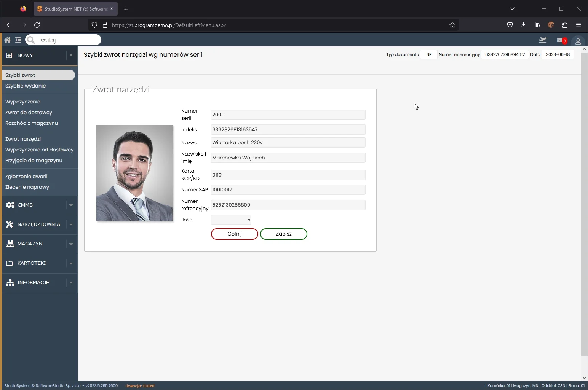Open the Firefox downloads panel

click(523, 25)
